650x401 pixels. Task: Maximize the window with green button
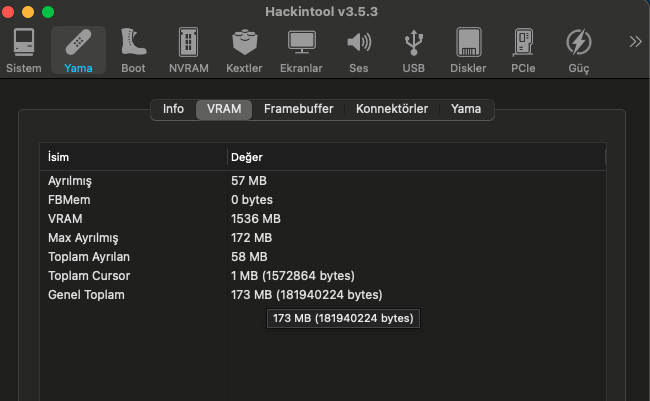(x=48, y=12)
